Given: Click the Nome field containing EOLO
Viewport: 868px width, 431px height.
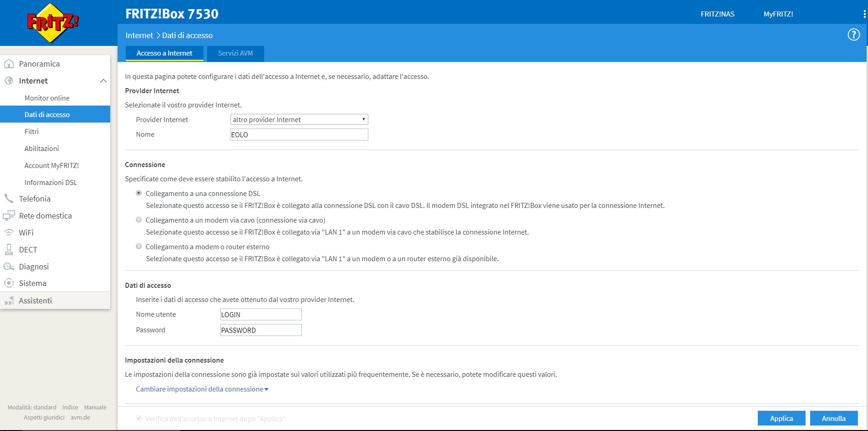Looking at the screenshot, I should (299, 134).
